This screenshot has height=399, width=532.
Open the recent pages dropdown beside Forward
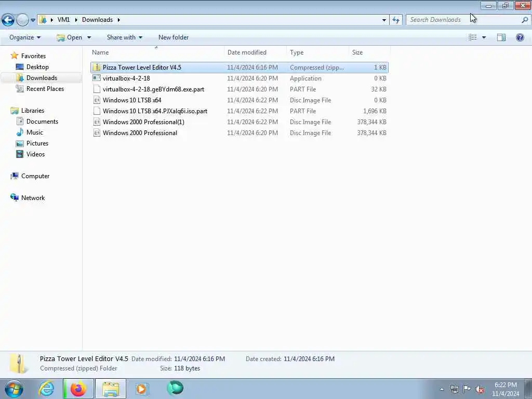click(33, 20)
